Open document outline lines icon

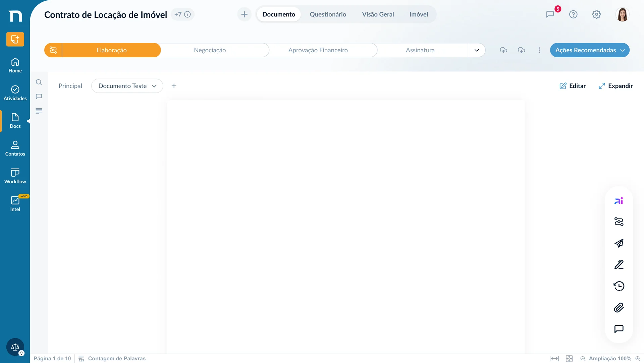click(x=39, y=111)
